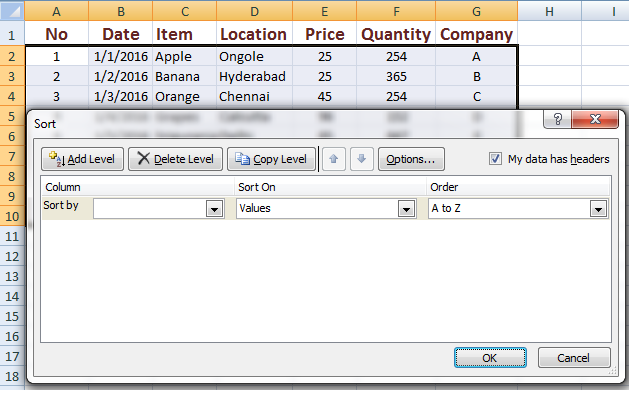Select the cell containing Hyderabad
This screenshot has height=394, width=629.
coord(254,76)
